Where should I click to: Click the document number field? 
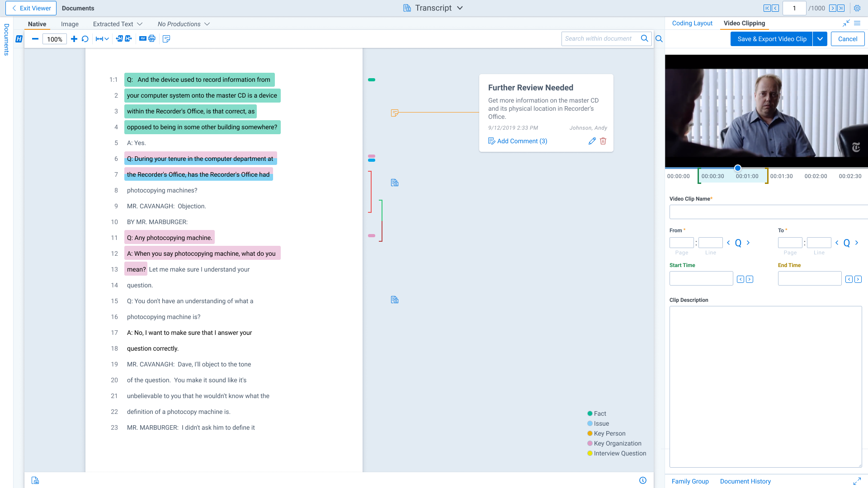(794, 8)
